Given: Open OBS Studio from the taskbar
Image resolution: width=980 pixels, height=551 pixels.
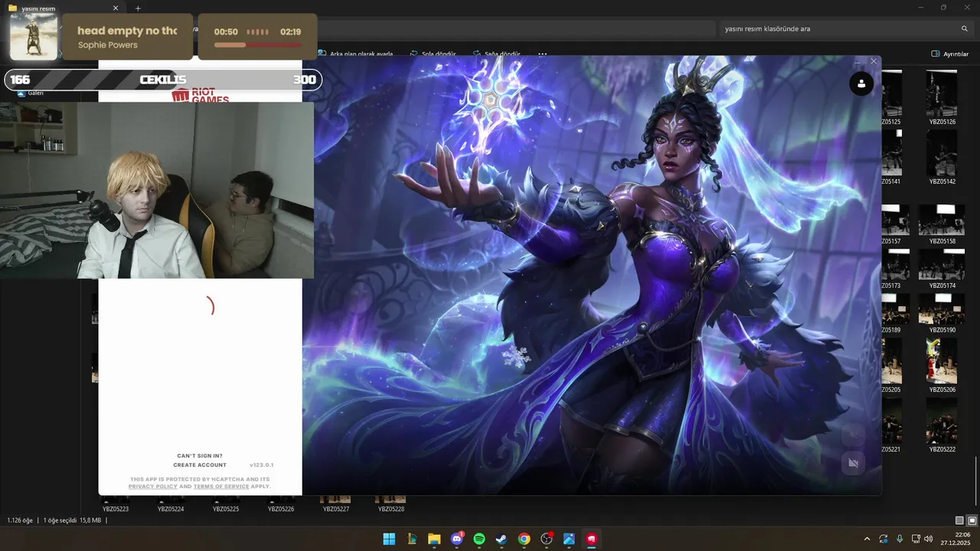Looking at the screenshot, I should 547,539.
